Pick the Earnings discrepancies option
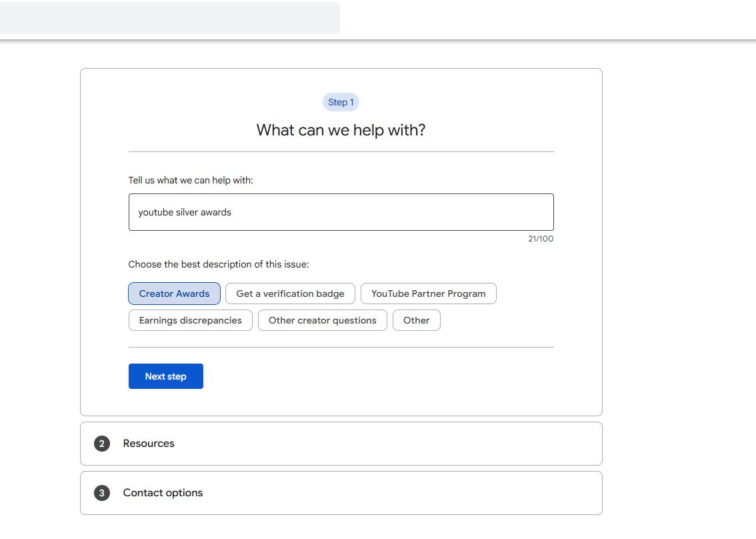This screenshot has width=756, height=539. pyautogui.click(x=190, y=320)
